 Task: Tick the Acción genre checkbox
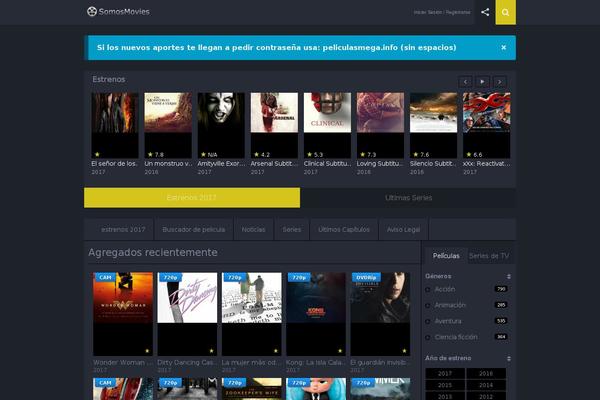click(x=428, y=290)
